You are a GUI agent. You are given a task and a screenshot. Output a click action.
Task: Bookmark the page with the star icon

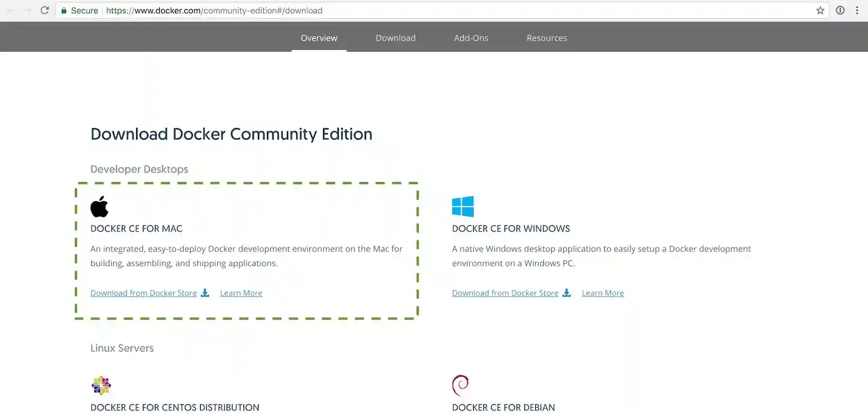819,10
